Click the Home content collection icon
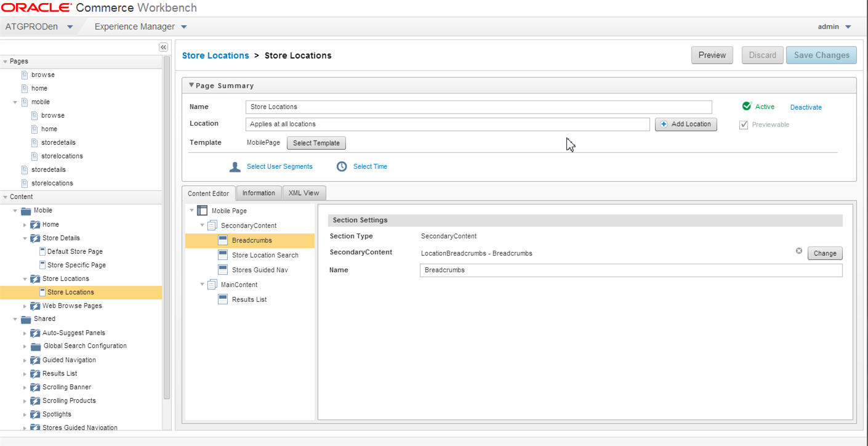 tap(35, 224)
